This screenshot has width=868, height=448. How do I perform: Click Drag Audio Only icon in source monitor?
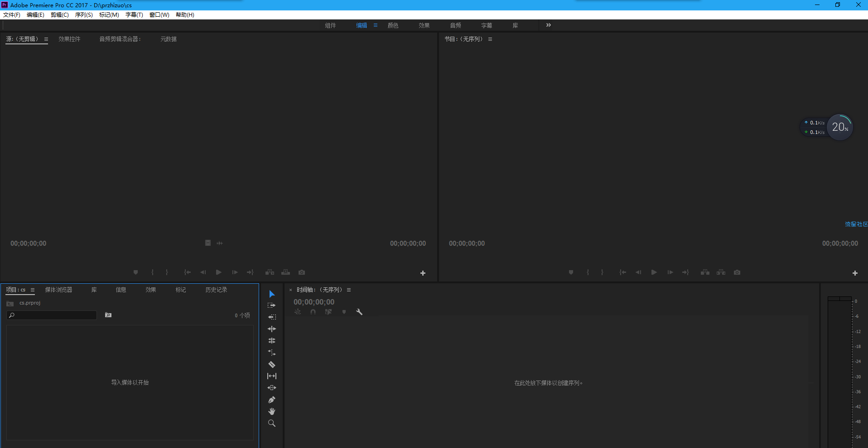220,243
